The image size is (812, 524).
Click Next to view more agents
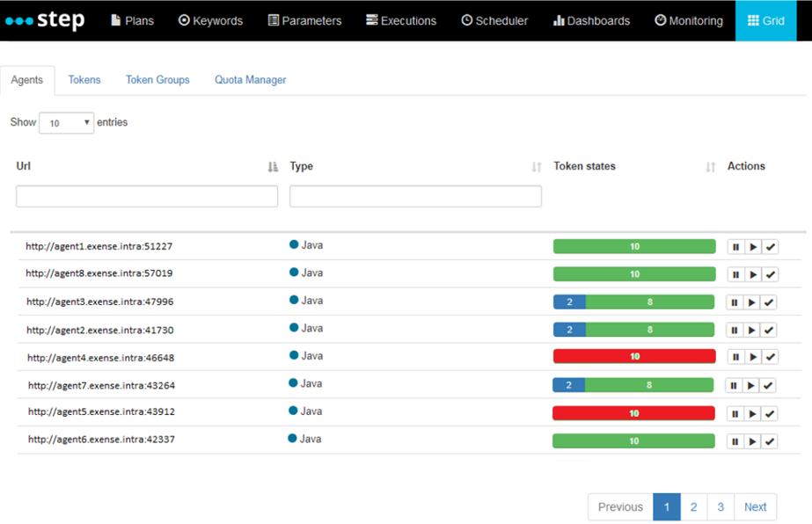coord(755,506)
